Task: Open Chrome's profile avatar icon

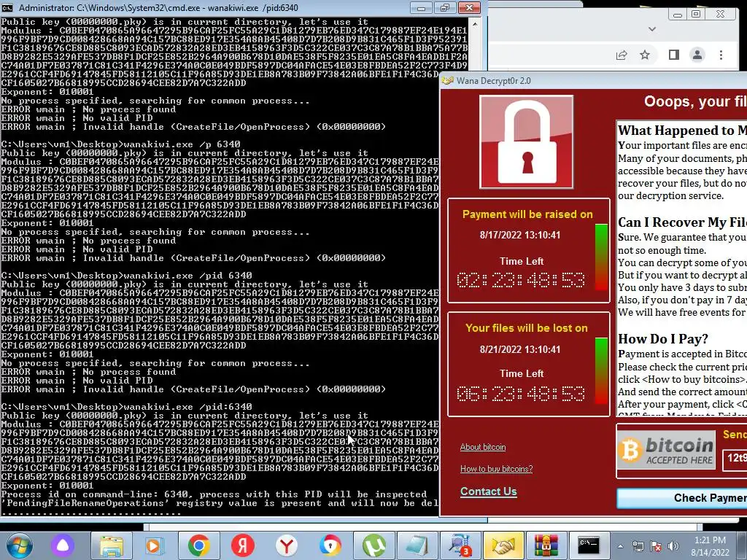Action: coord(697,55)
